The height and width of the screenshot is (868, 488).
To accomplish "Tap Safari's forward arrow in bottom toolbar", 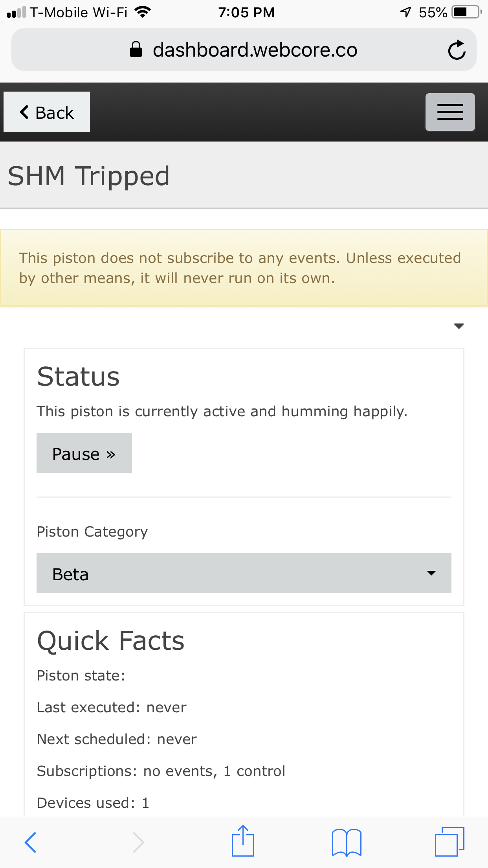I will (x=138, y=842).
